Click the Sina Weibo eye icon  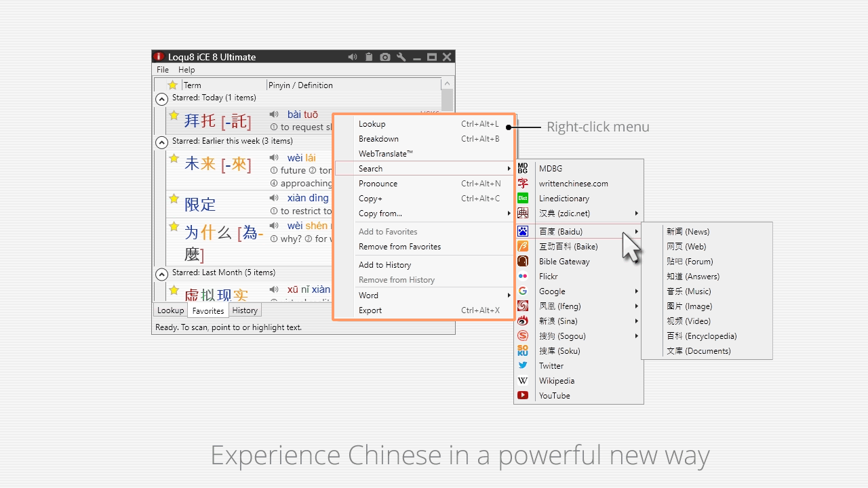(x=523, y=321)
